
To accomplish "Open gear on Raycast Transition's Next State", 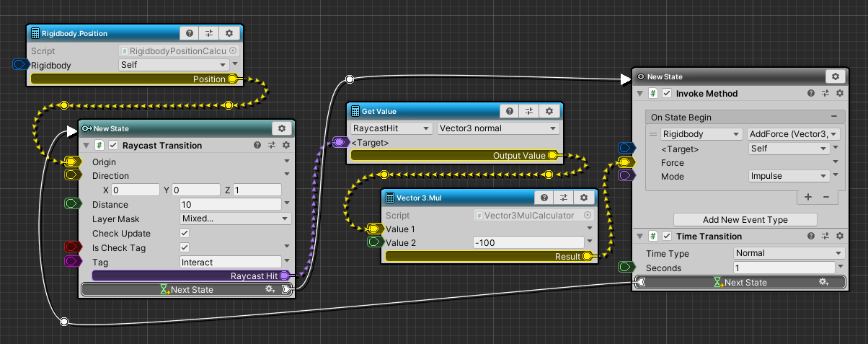I will (x=270, y=289).
